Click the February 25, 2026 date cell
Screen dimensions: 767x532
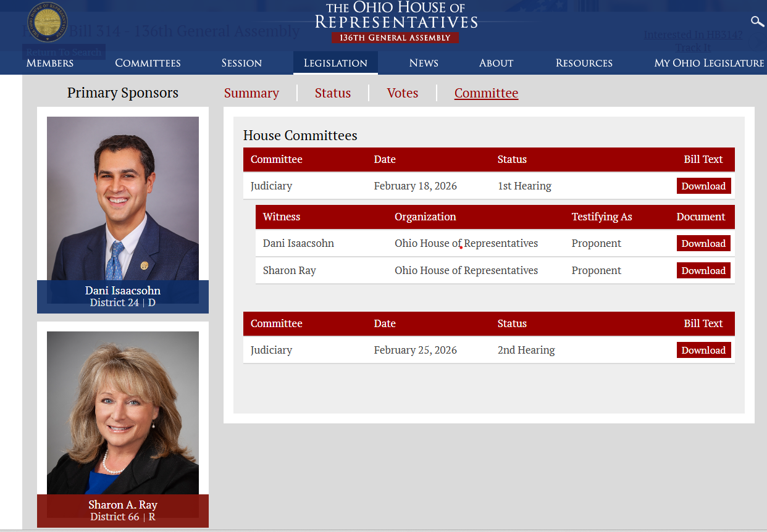(416, 350)
